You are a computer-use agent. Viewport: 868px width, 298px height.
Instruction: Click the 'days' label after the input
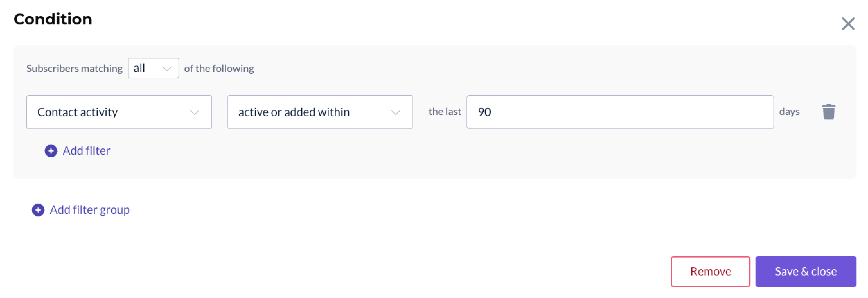[x=789, y=112]
